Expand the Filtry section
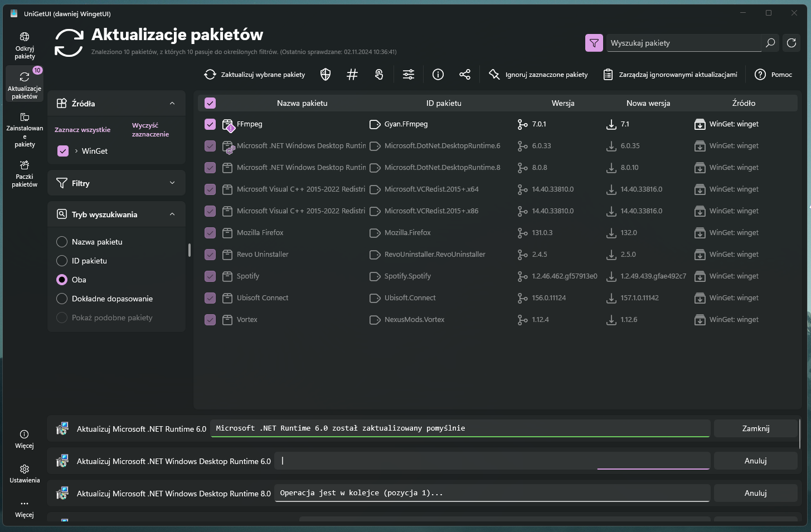Viewport: 811px width, 532px height. (x=172, y=183)
